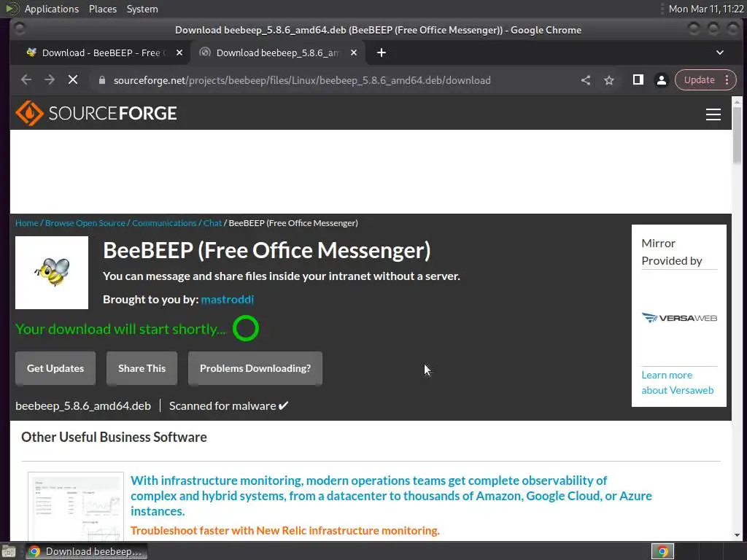This screenshot has height=560, width=747.
Task: Click the scrollbar down arrow
Action: point(737,535)
